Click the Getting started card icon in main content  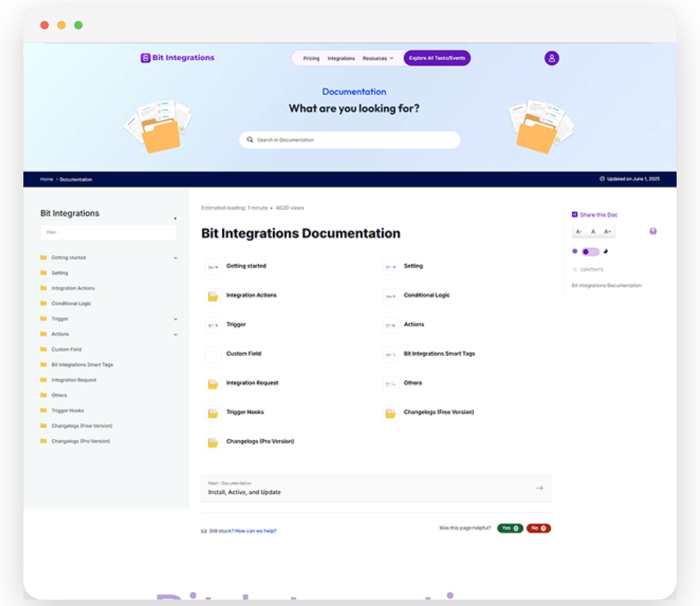click(213, 267)
